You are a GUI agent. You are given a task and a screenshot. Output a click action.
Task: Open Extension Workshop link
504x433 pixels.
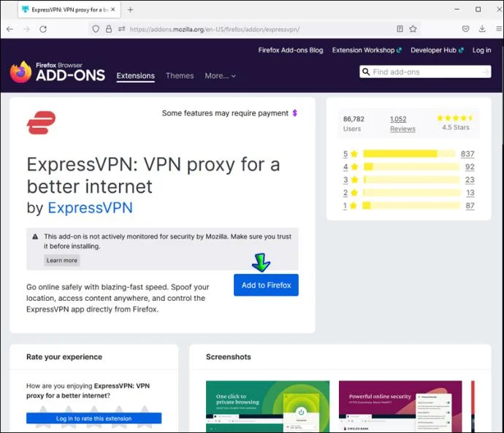367,50
